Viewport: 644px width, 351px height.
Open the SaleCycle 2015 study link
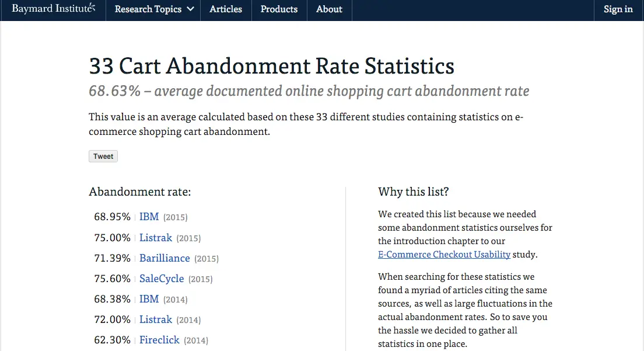[162, 279]
